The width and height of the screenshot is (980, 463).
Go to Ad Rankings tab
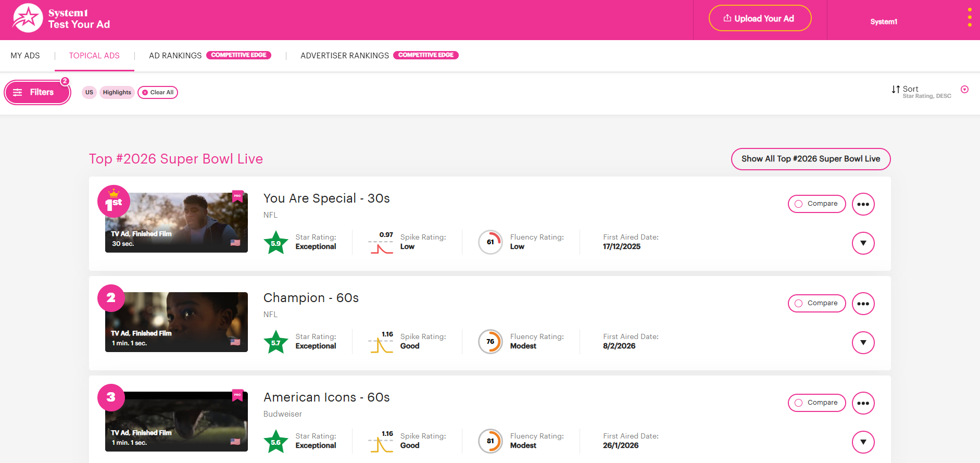[175, 56]
